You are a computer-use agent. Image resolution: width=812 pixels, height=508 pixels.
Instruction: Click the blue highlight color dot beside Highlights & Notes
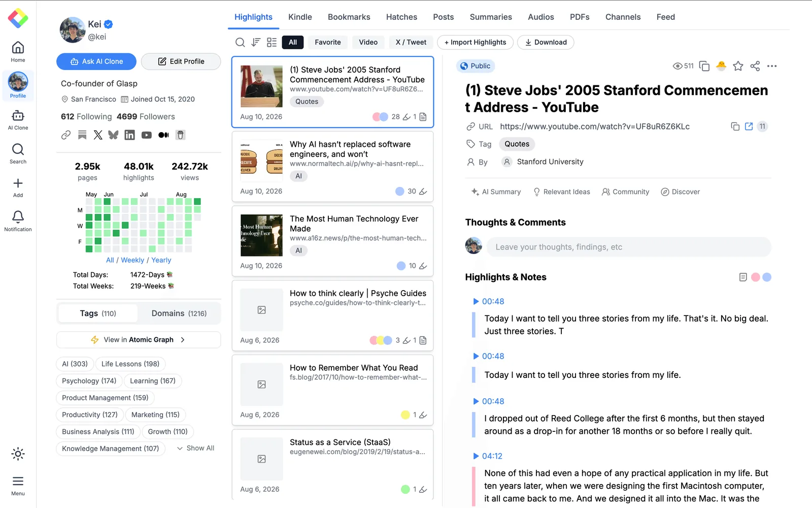[x=767, y=277]
